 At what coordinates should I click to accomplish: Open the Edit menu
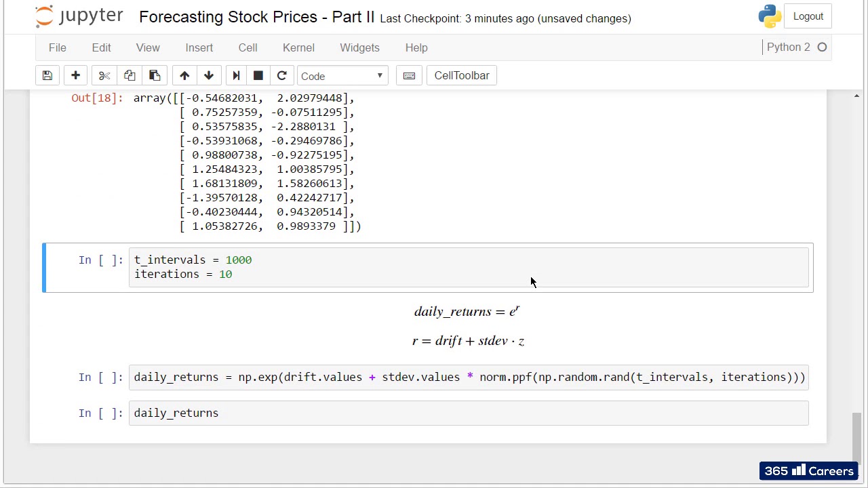tap(101, 47)
